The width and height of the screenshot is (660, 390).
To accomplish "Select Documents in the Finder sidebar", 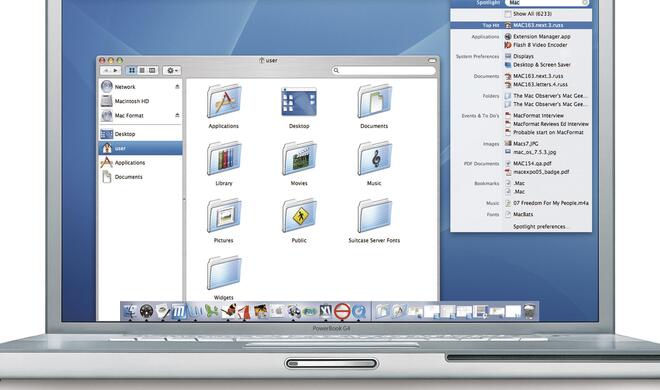I will (x=140, y=177).
